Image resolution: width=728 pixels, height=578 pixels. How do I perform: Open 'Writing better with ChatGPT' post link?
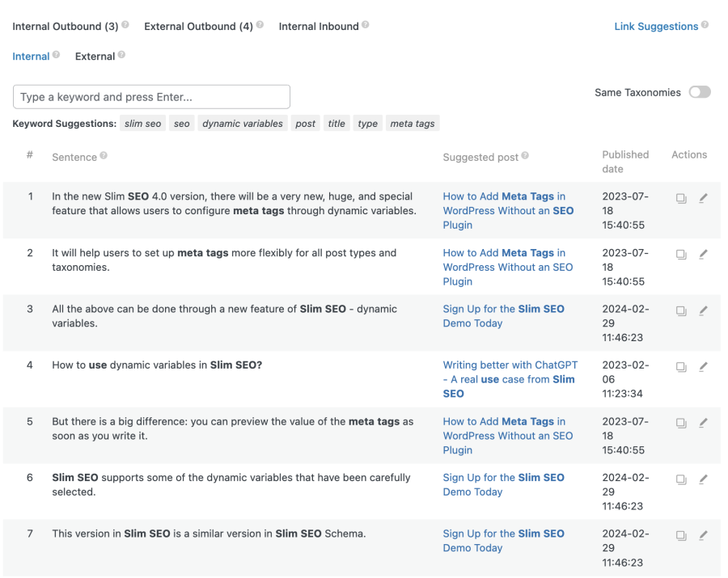[510, 379]
